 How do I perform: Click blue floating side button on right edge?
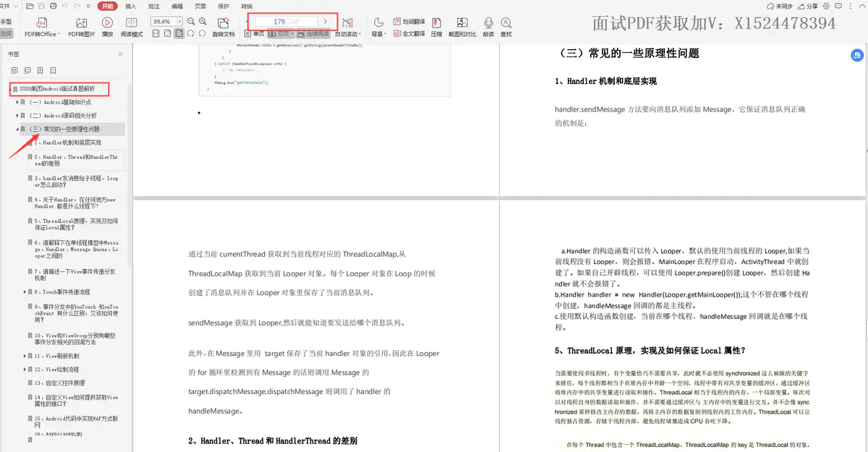(x=858, y=55)
